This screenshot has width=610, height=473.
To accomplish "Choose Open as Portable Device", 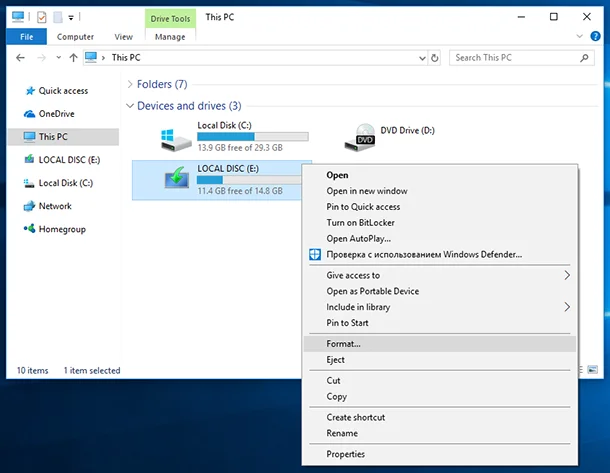I will pyautogui.click(x=440, y=291).
